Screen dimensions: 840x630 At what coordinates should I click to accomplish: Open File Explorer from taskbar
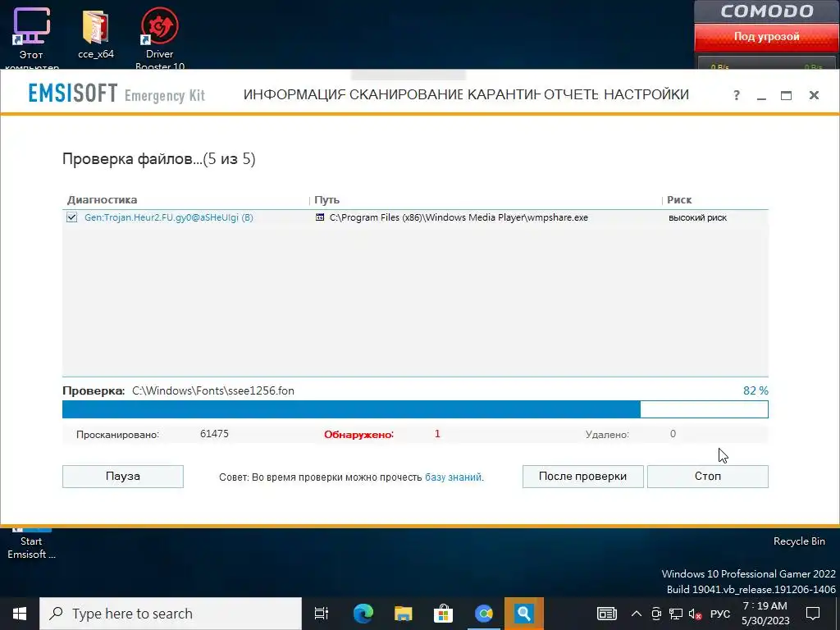point(403,614)
